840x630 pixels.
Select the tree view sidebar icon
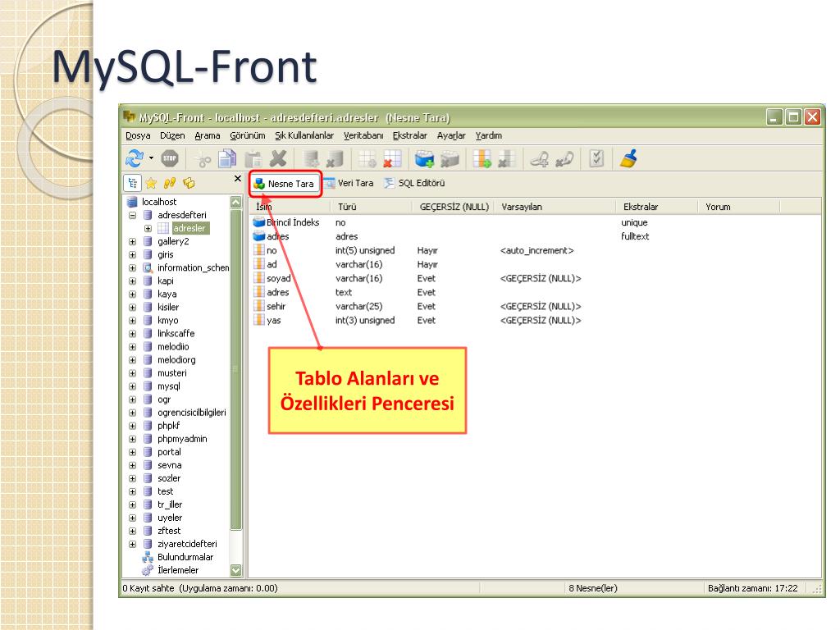tap(132, 183)
